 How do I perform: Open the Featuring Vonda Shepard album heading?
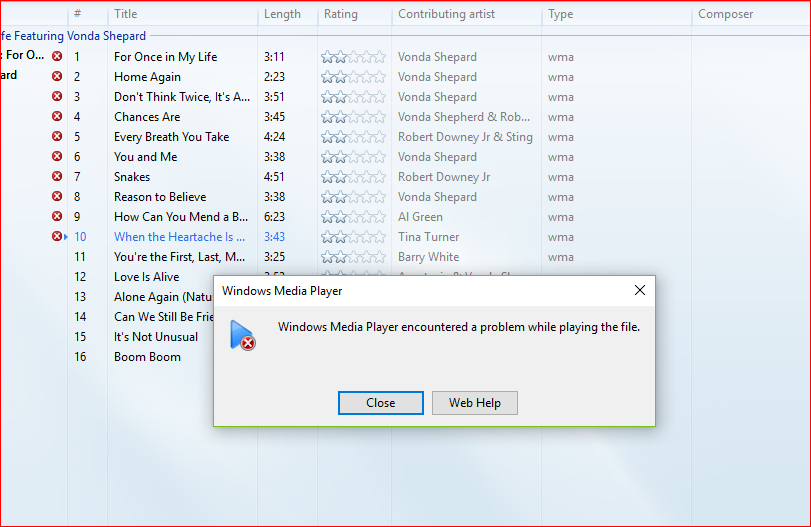coord(73,36)
